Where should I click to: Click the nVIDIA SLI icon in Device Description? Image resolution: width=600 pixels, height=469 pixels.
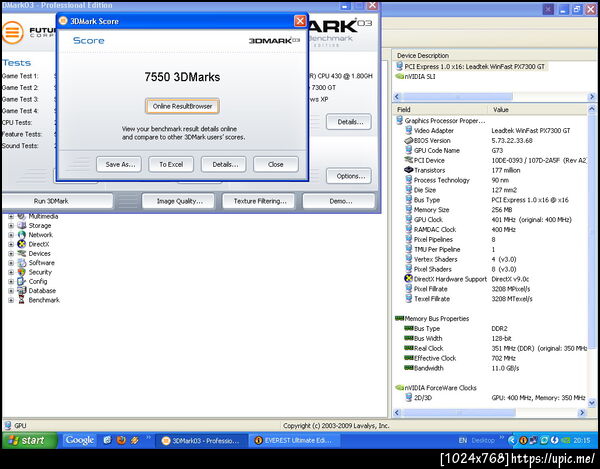click(399, 77)
